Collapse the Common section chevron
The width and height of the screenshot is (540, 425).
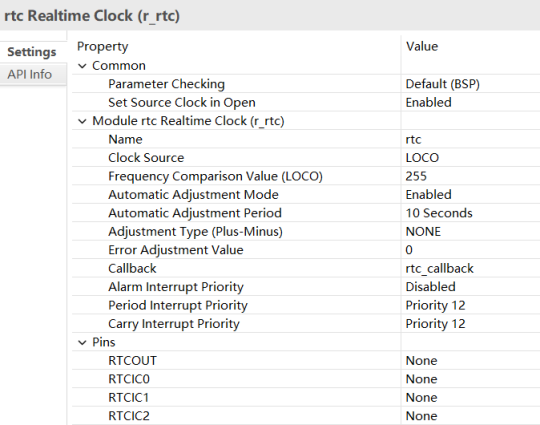click(82, 66)
